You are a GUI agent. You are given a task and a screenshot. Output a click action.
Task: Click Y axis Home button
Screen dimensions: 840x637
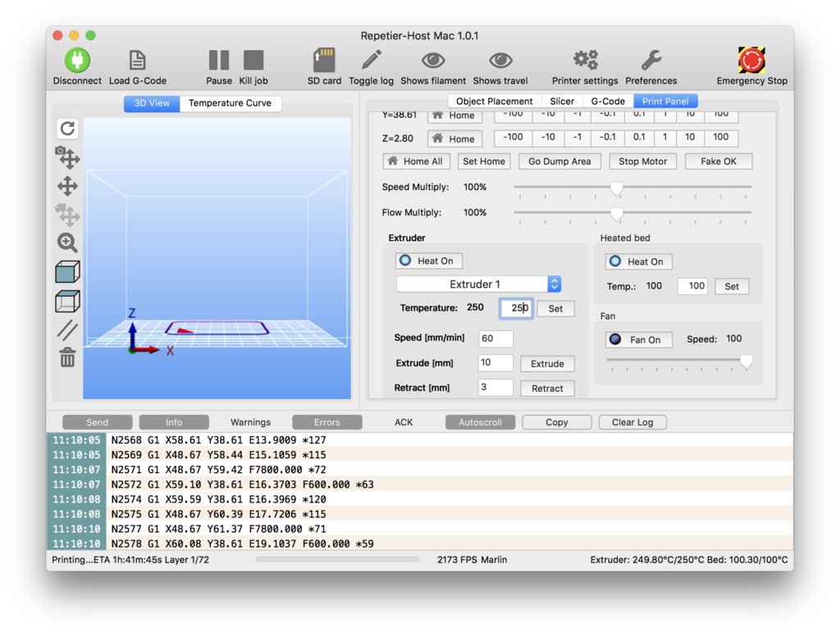tap(454, 116)
